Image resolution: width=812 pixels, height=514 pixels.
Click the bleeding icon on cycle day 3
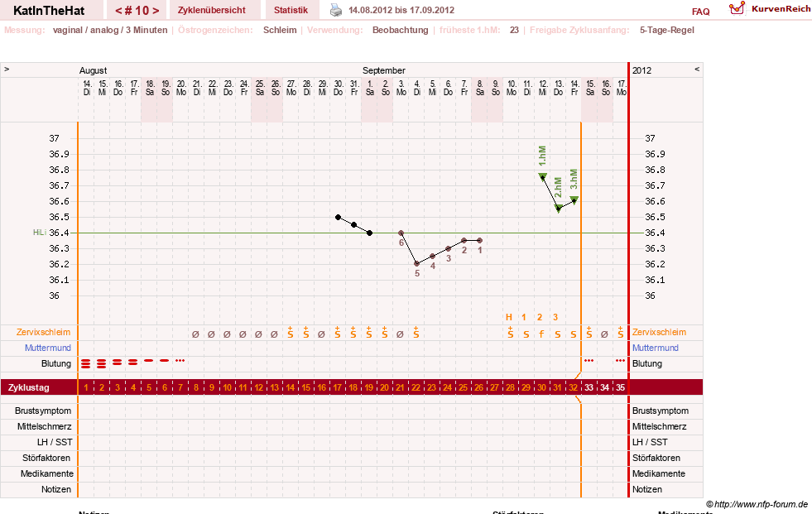click(117, 363)
